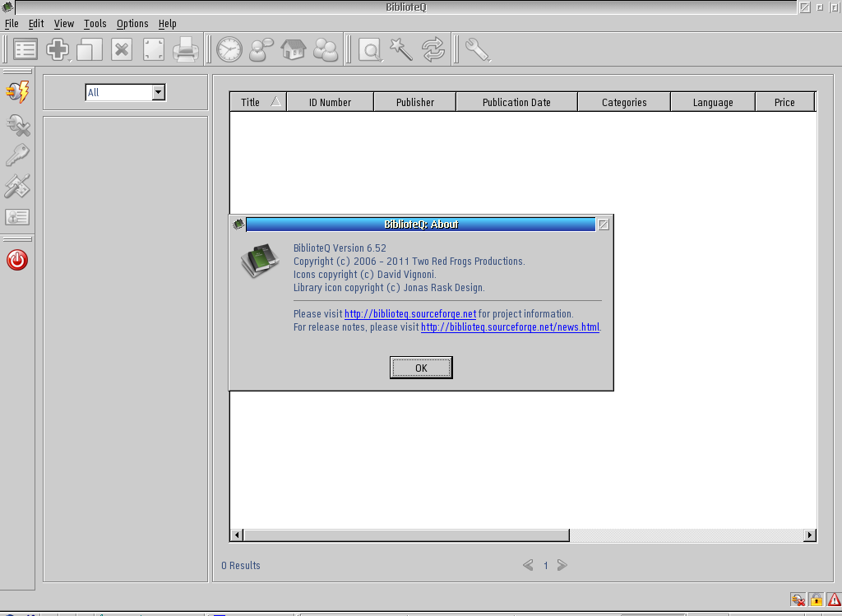Click the horizontal scrollbar thumb
Image resolution: width=842 pixels, height=616 pixels.
click(406, 535)
